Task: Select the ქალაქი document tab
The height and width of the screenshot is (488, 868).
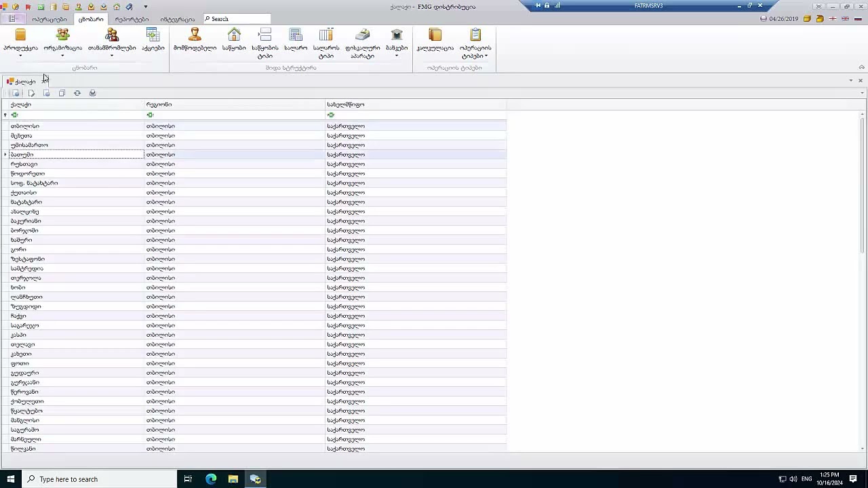Action: 24,81
